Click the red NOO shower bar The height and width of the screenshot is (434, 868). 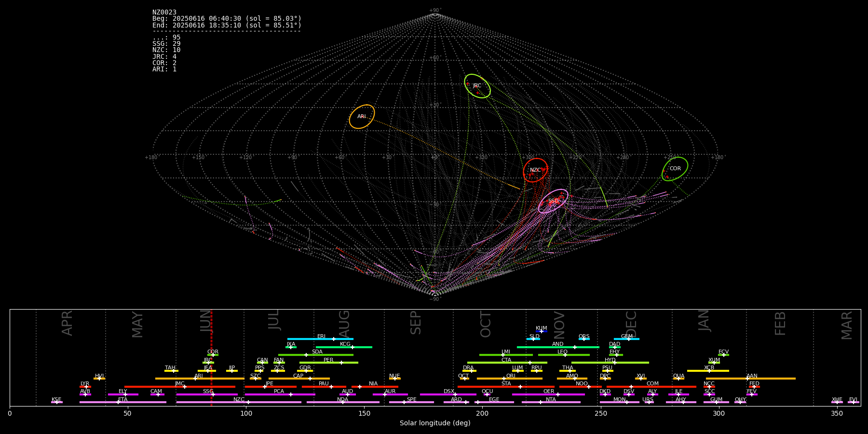[x=581, y=387]
